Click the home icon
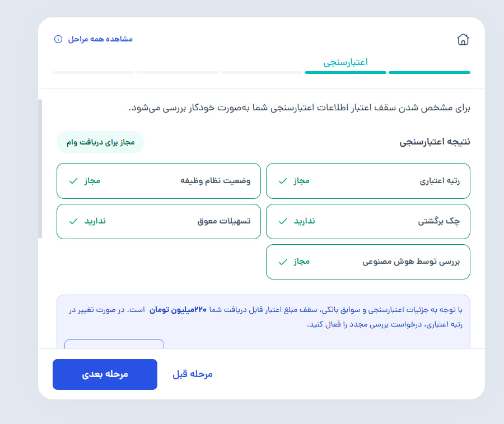The height and width of the screenshot is (424, 504). pos(463,39)
